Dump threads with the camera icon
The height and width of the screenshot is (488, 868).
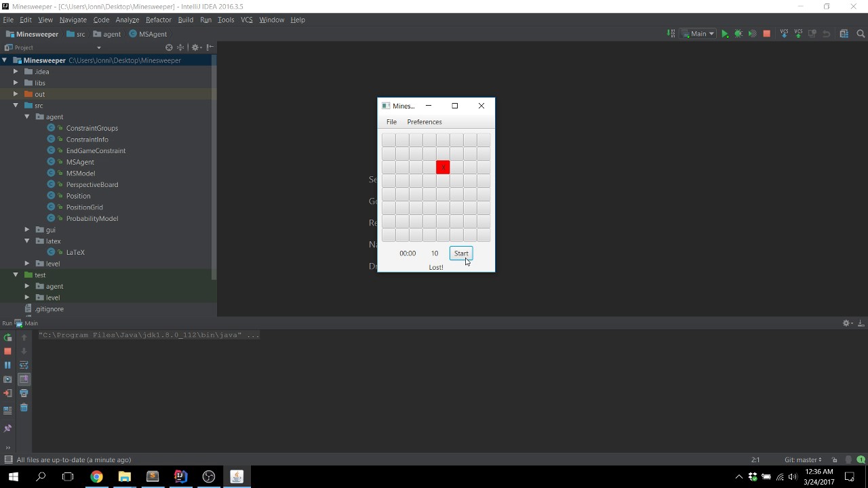pos(8,380)
